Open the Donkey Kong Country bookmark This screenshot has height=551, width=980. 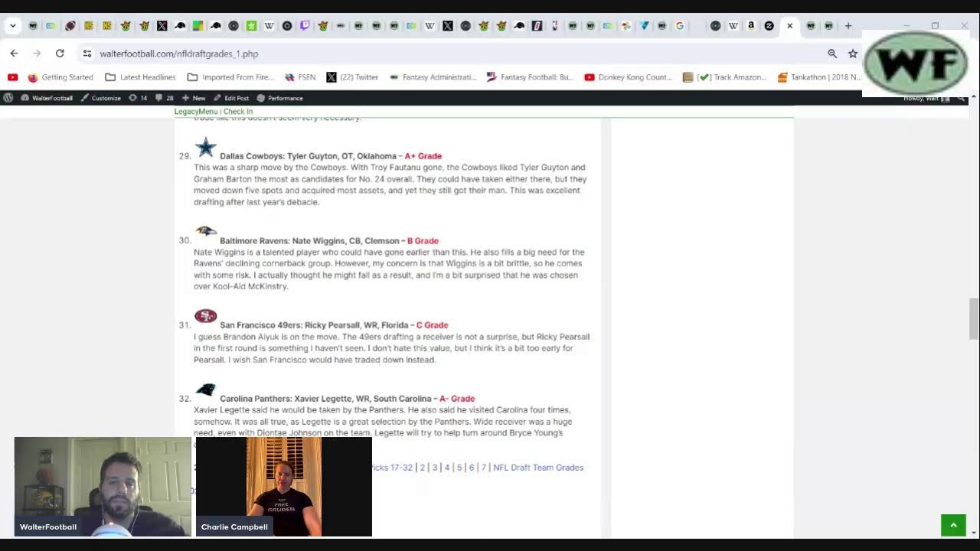pos(628,77)
